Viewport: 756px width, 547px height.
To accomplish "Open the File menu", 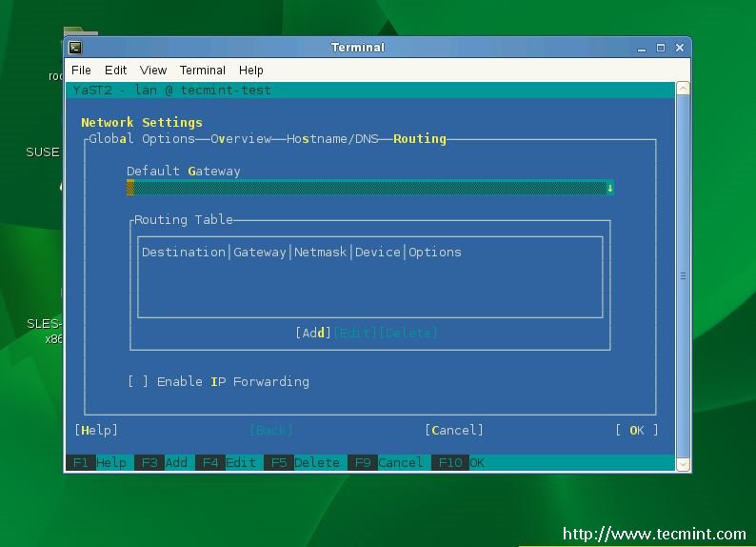I will [81, 71].
